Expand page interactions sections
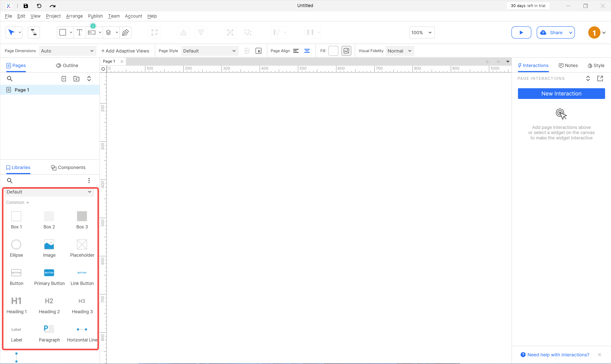This screenshot has width=611, height=364. tap(588, 78)
